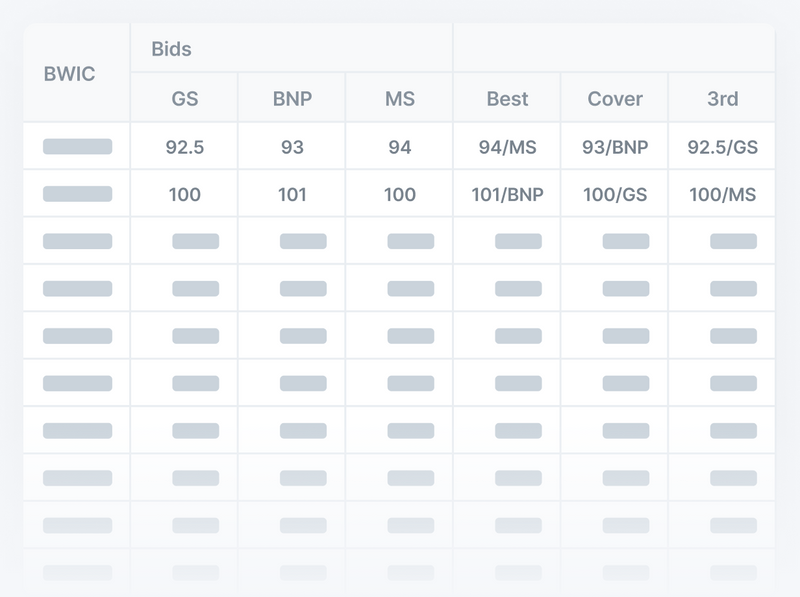Click the 100/MS third-place value
800x597 pixels.
tap(723, 192)
